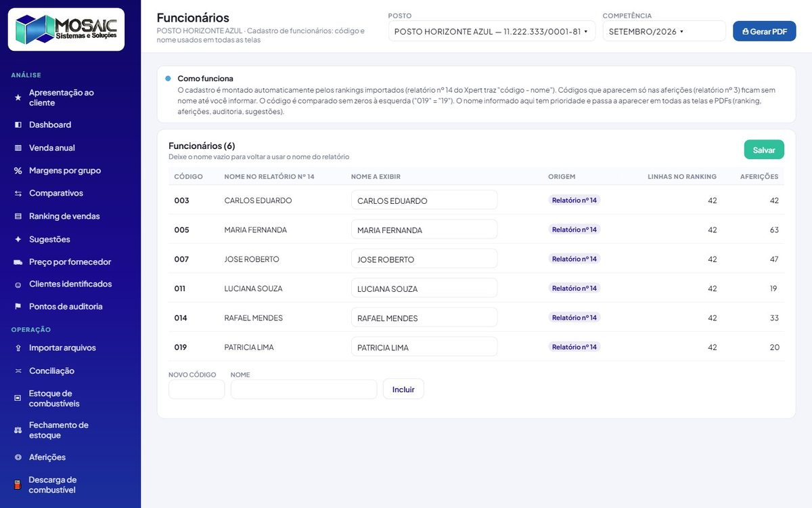Click the Origem column header
Screen dimensions: 812x508
[x=562, y=177]
